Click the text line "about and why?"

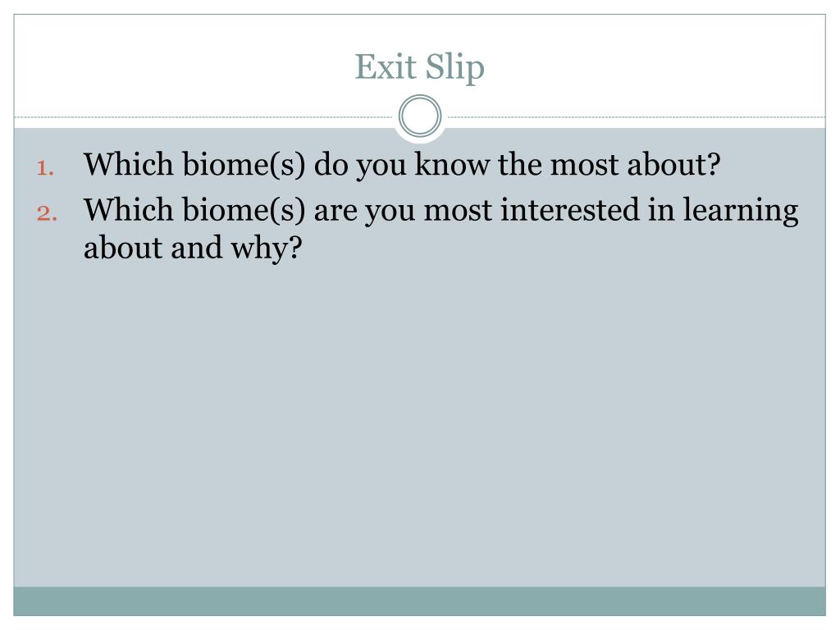point(193,248)
